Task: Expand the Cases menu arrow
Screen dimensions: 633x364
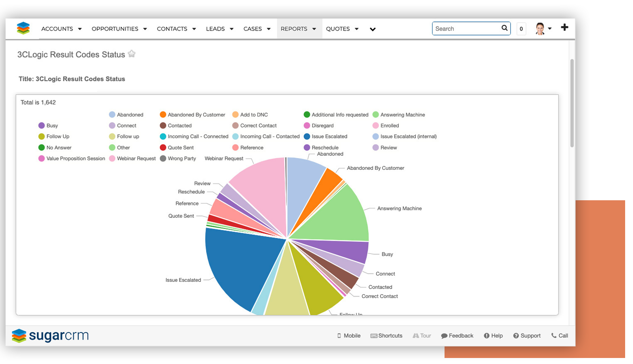Action: coord(269,29)
